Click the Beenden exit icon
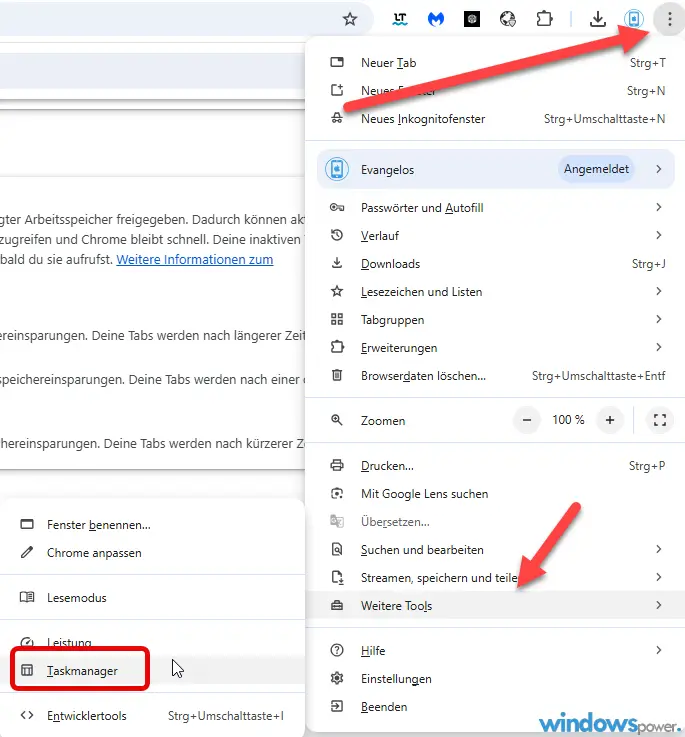Viewport: 685px width, 737px height. [337, 706]
